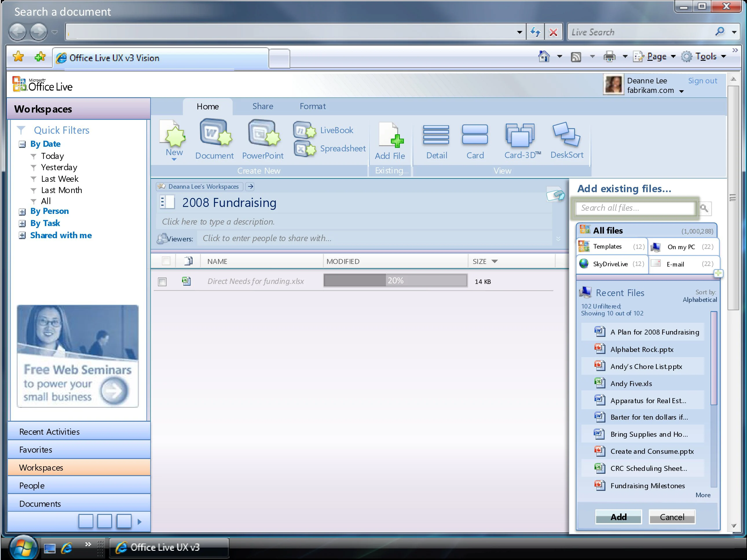Click the Viewers share-with field

click(x=375, y=238)
